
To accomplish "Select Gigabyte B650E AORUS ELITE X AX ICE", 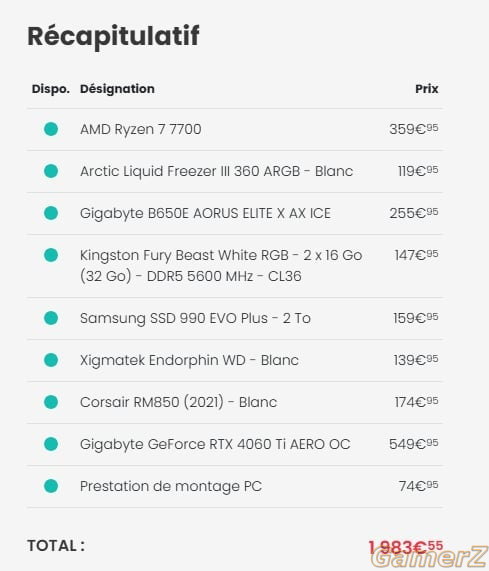I will (x=205, y=213).
